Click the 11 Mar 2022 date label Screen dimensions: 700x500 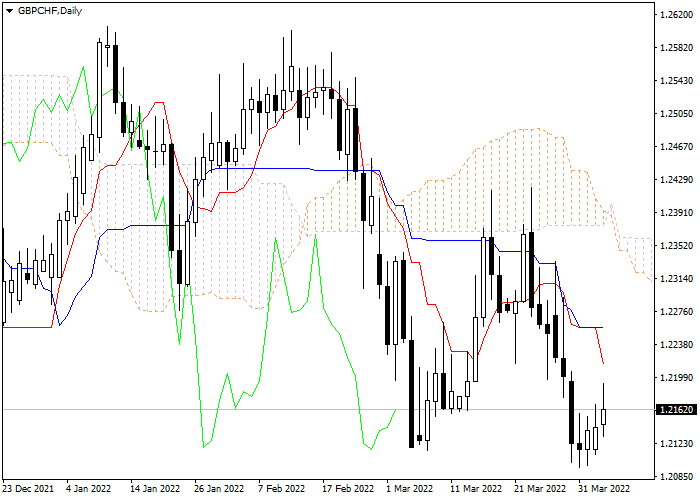click(476, 488)
